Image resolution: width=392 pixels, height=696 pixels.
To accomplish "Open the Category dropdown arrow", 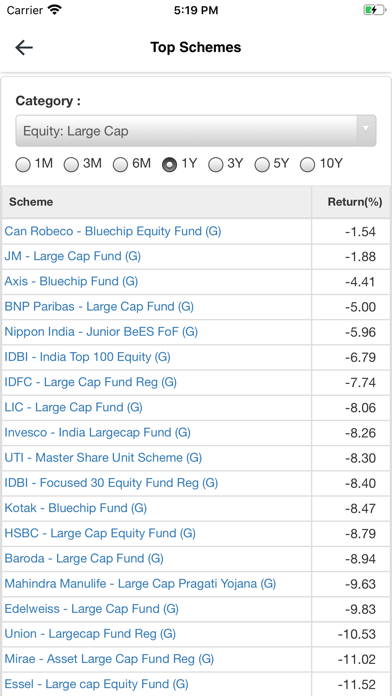I will (366, 129).
